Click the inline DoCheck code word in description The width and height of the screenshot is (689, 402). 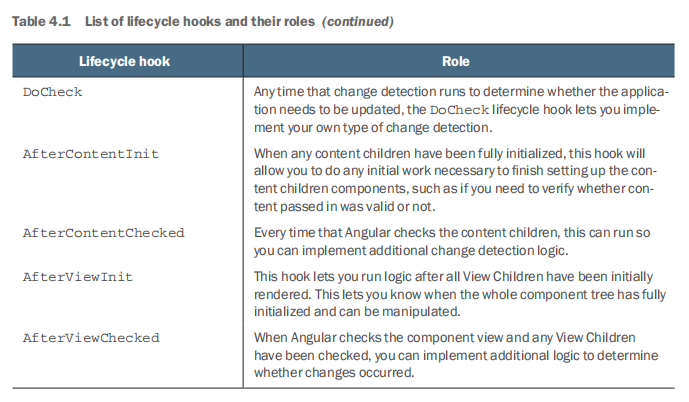coord(459,110)
